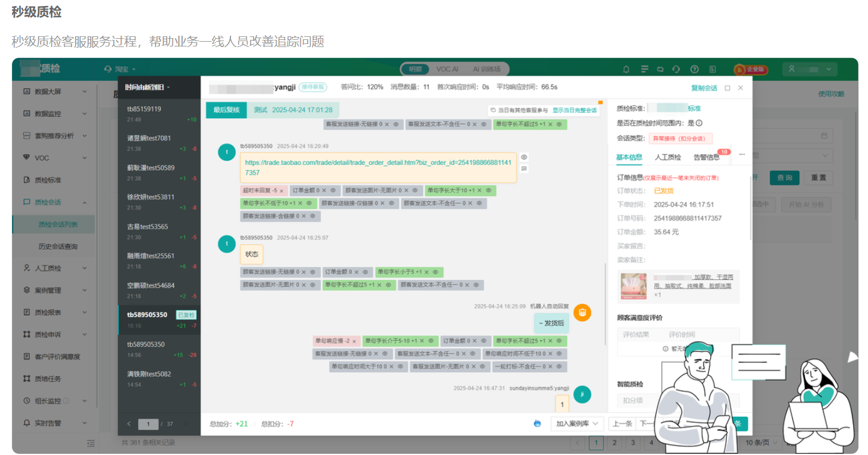Click the 企业版 enterprise badge
Viewport: 868px width, 455px height.
click(751, 70)
